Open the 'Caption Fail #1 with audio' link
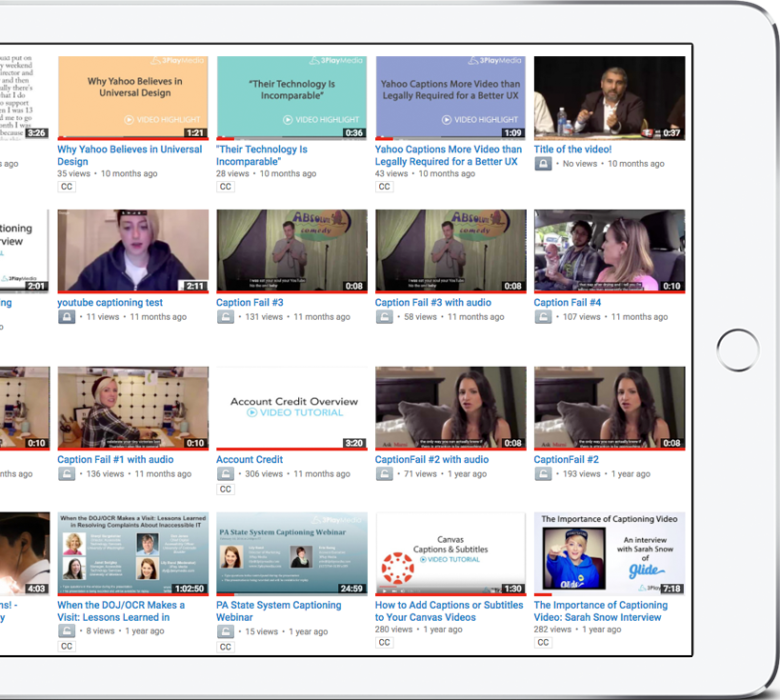Viewport: 780px width, 700px height. pos(115,460)
